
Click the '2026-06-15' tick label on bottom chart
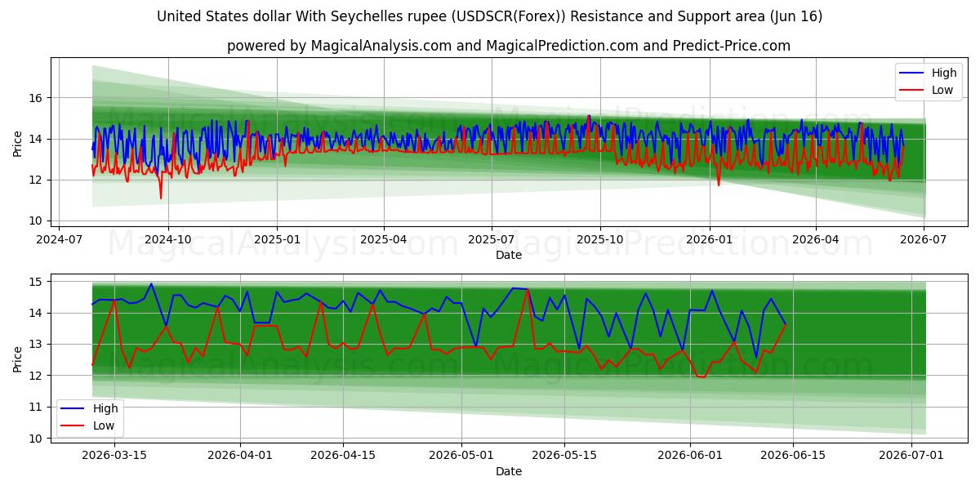click(792, 457)
